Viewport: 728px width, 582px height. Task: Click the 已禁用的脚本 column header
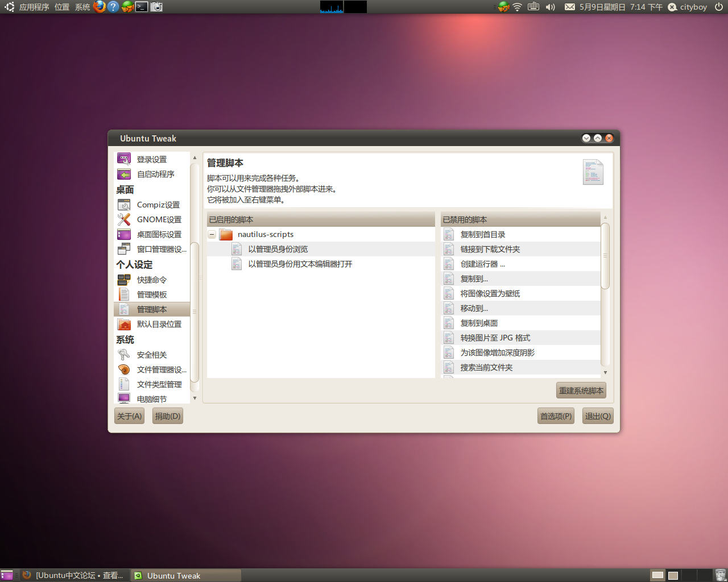(520, 219)
